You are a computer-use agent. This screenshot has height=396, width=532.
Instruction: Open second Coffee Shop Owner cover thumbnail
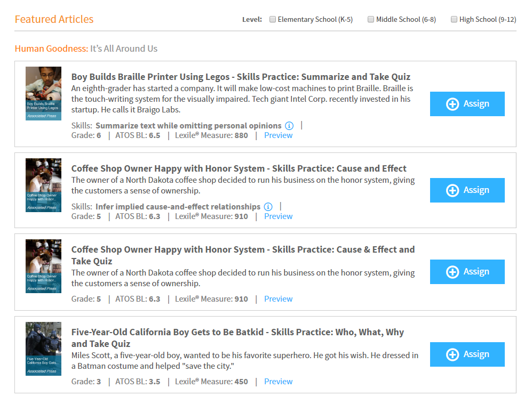pos(43,266)
